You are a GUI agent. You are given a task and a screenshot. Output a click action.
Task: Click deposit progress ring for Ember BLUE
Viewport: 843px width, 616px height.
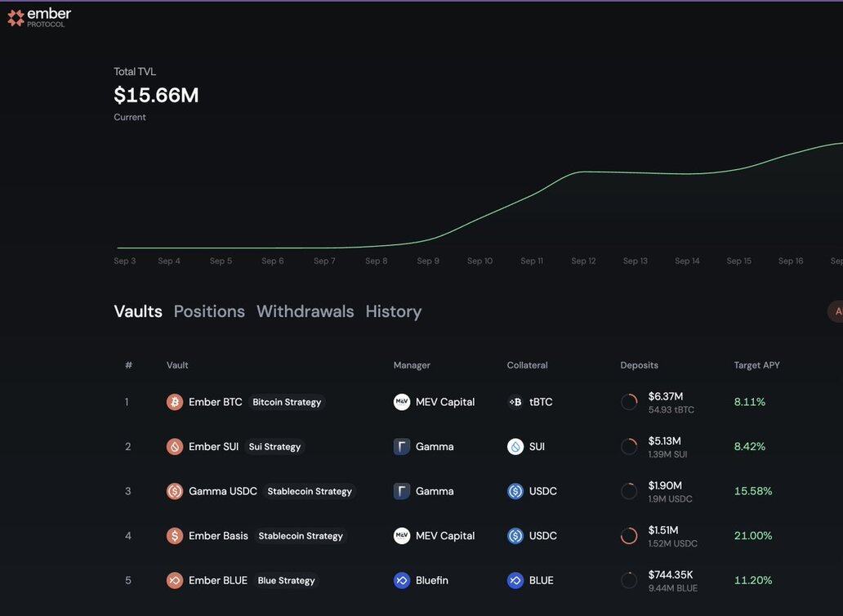pos(629,581)
